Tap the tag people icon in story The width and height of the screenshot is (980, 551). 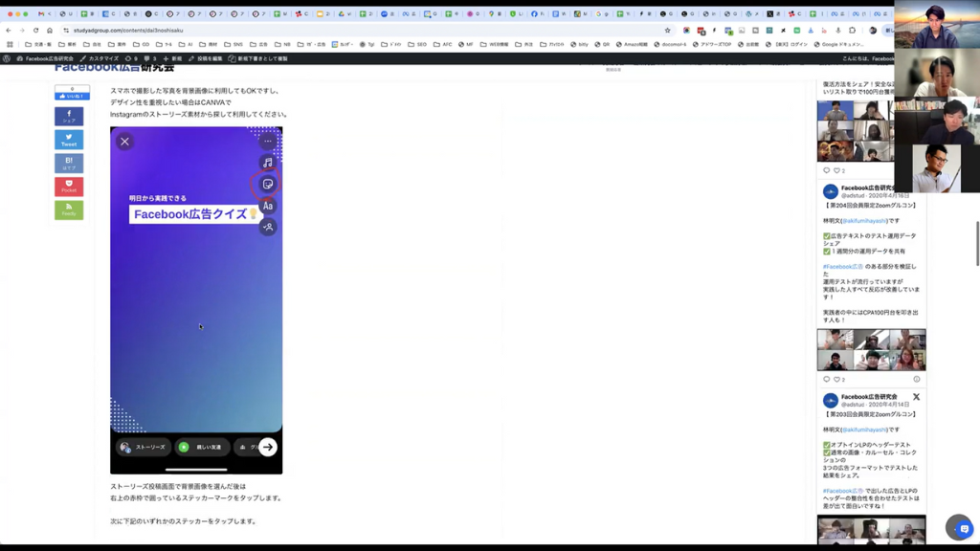tap(268, 227)
